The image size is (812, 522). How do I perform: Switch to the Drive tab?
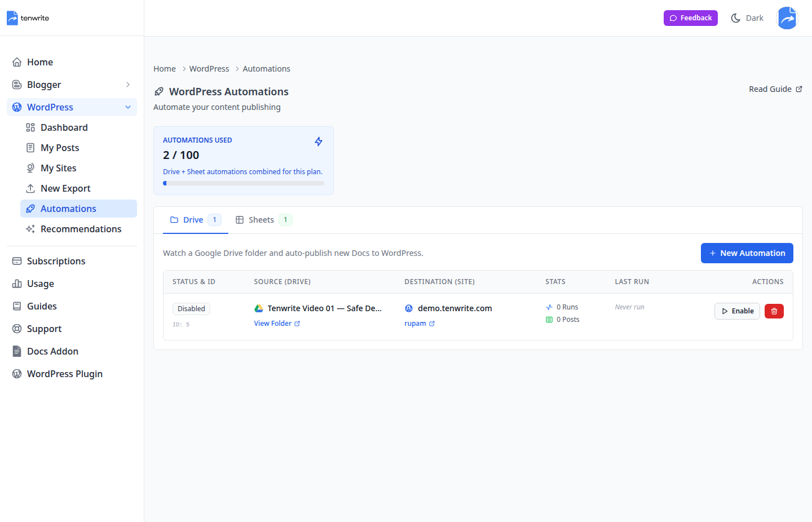[x=195, y=220]
